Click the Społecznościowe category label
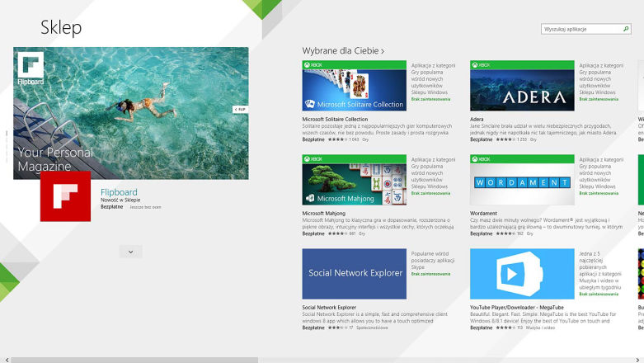The image size is (644, 363). tap(372, 328)
